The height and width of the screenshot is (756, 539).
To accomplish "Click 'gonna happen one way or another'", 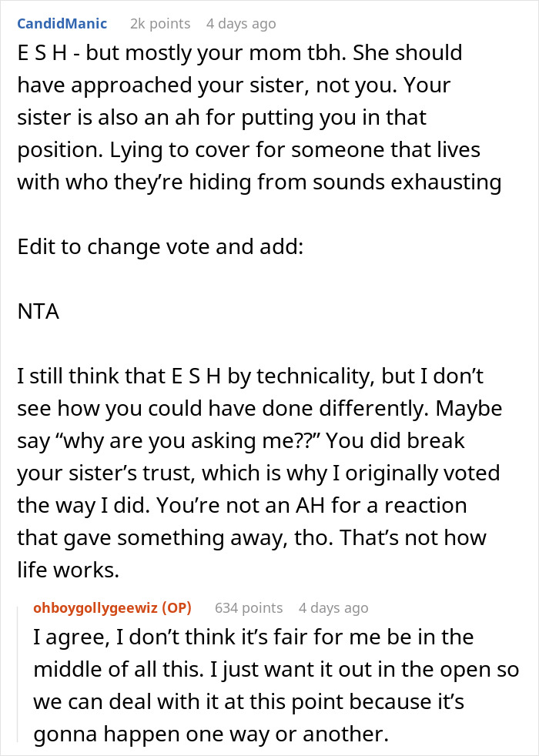I will [209, 734].
